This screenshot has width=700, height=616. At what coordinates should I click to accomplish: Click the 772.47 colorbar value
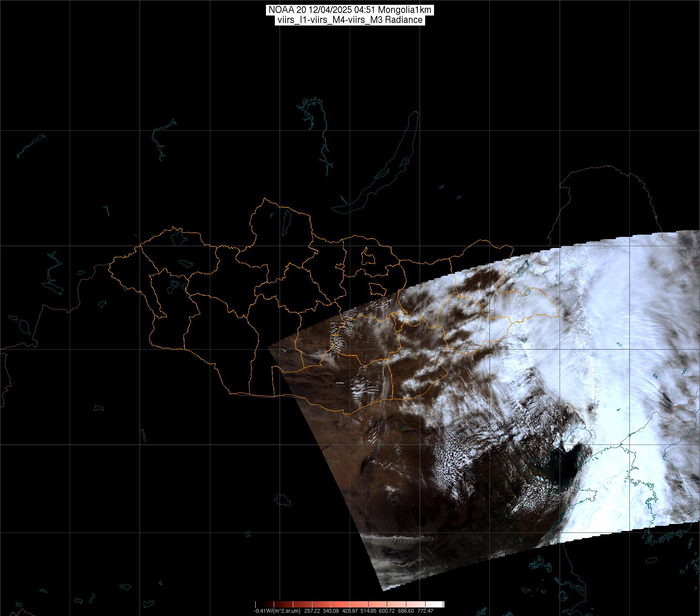(426, 611)
